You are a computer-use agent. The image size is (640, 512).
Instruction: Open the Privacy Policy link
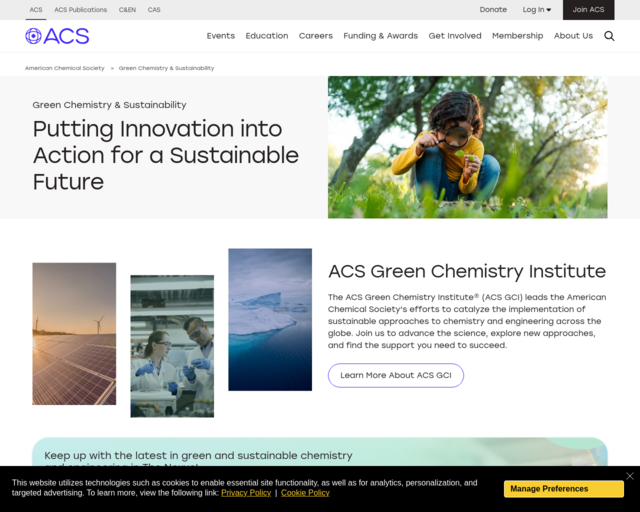(x=246, y=493)
